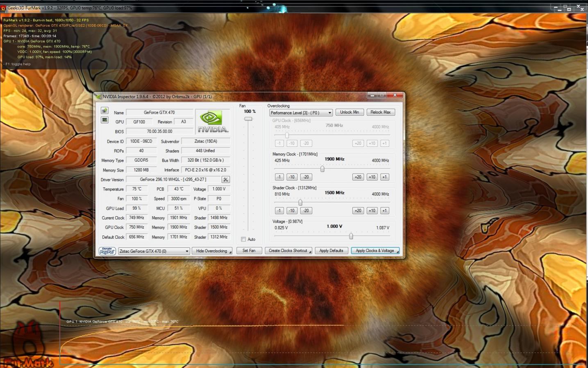The image size is (588, 368).
Task: Open the Zotac GeForce GTX 470 (0) GPU selector
Action: click(154, 251)
